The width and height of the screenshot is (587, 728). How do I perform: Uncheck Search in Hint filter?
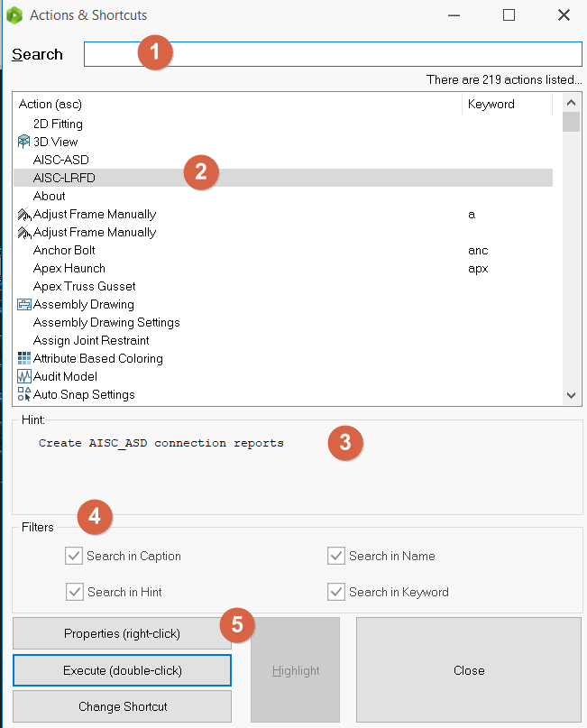(x=74, y=592)
